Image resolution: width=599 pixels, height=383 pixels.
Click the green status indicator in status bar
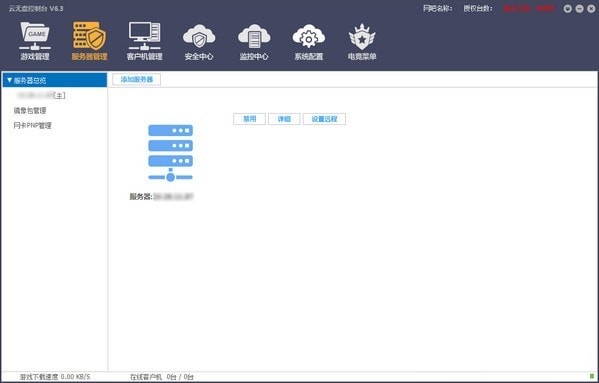pos(592,377)
